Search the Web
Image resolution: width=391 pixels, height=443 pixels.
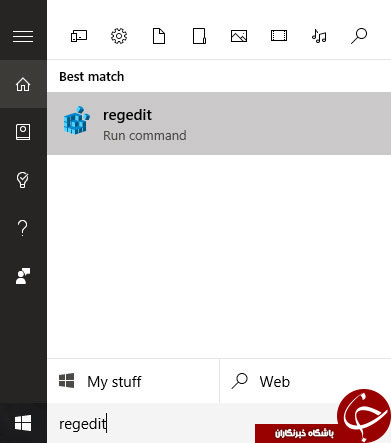pos(305,381)
